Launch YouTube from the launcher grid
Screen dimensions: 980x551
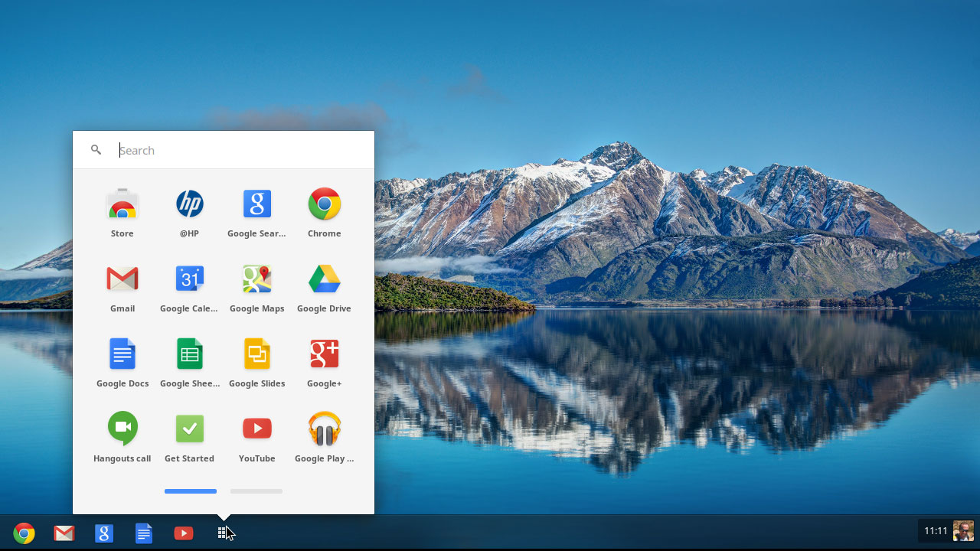pos(257,429)
